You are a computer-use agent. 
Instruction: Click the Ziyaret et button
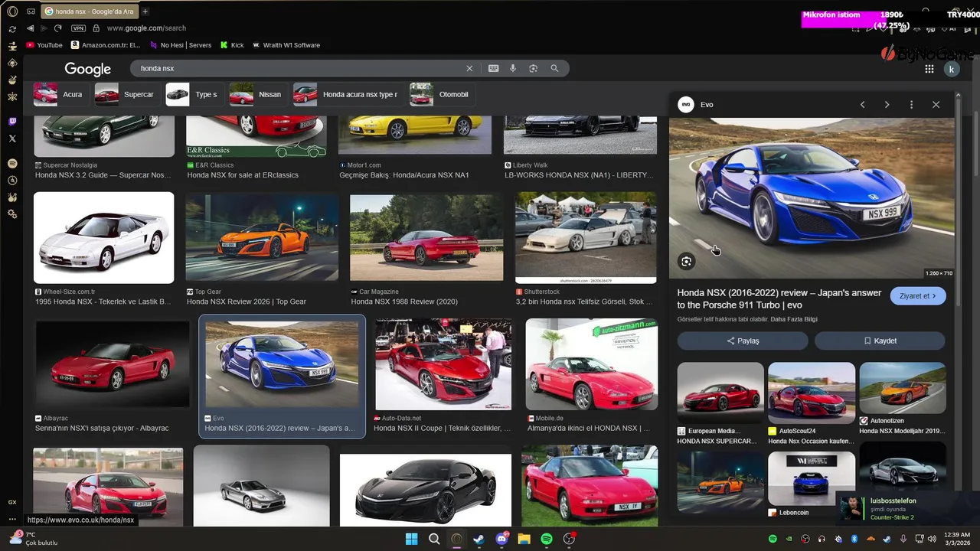918,296
